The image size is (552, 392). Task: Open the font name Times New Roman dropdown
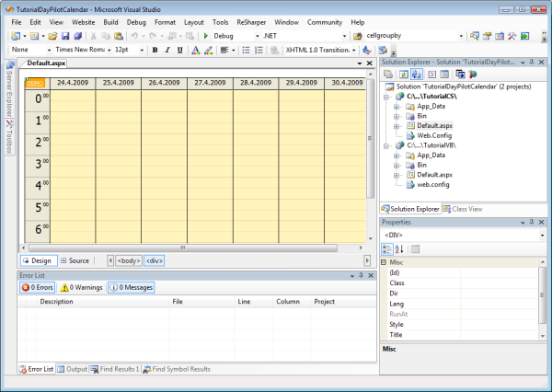pyautogui.click(x=109, y=50)
